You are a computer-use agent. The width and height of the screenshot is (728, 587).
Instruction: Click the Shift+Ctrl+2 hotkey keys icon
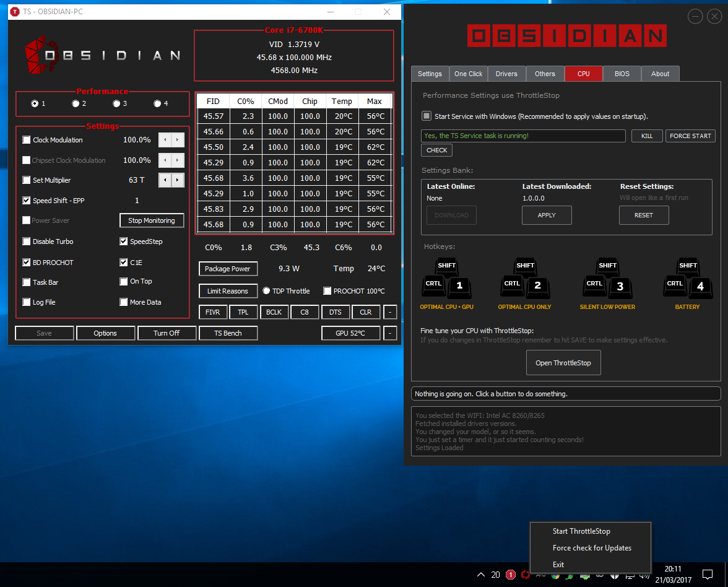(x=525, y=278)
